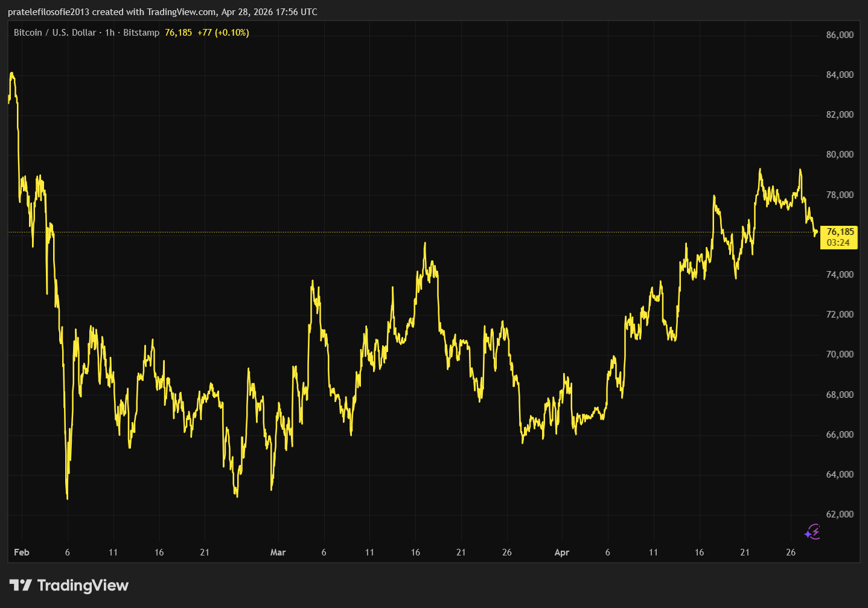Click the 68,000 price axis label
Viewport: 868px width, 608px height.
point(840,395)
